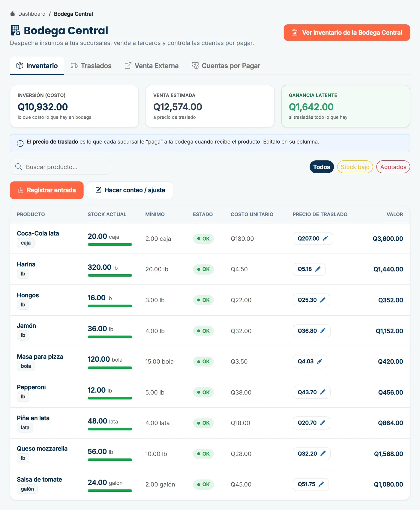Show only Agotados products
The height and width of the screenshot is (510, 420).
pyautogui.click(x=393, y=167)
